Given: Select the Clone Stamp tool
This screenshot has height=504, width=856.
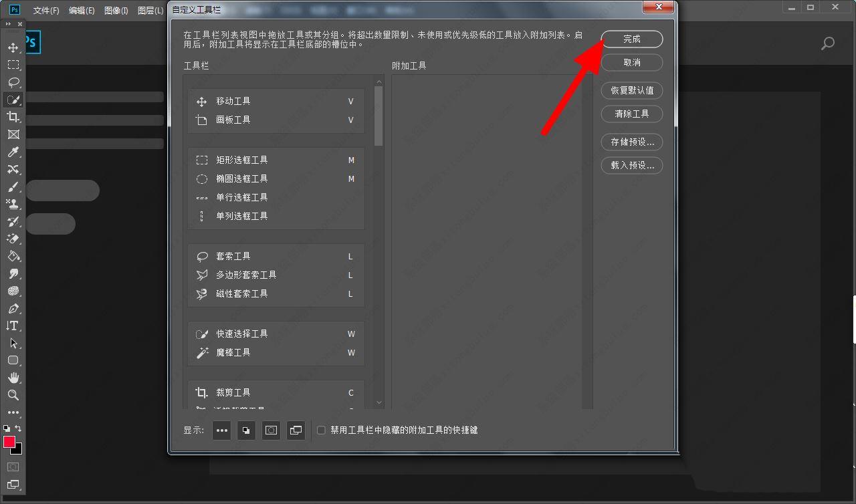Looking at the screenshot, I should click(x=13, y=205).
